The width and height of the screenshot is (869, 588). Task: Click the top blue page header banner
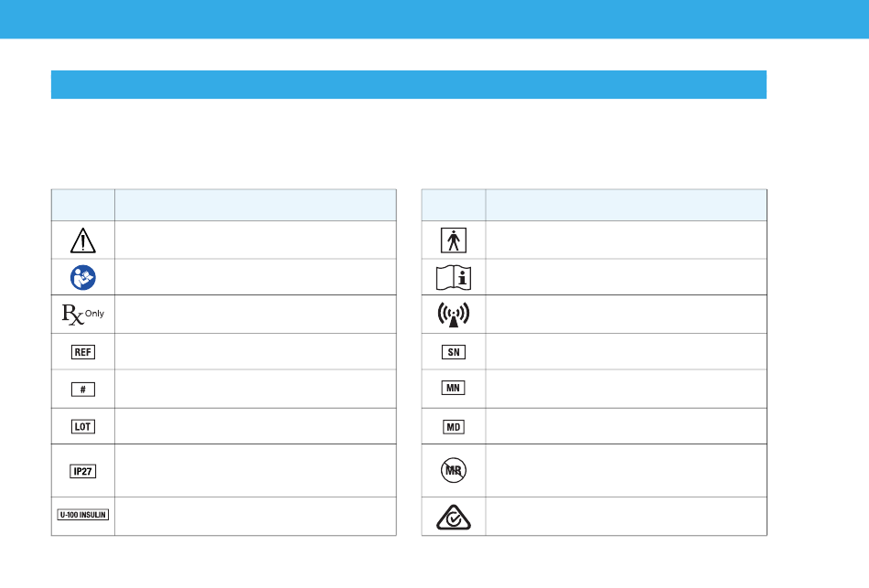coord(434,19)
